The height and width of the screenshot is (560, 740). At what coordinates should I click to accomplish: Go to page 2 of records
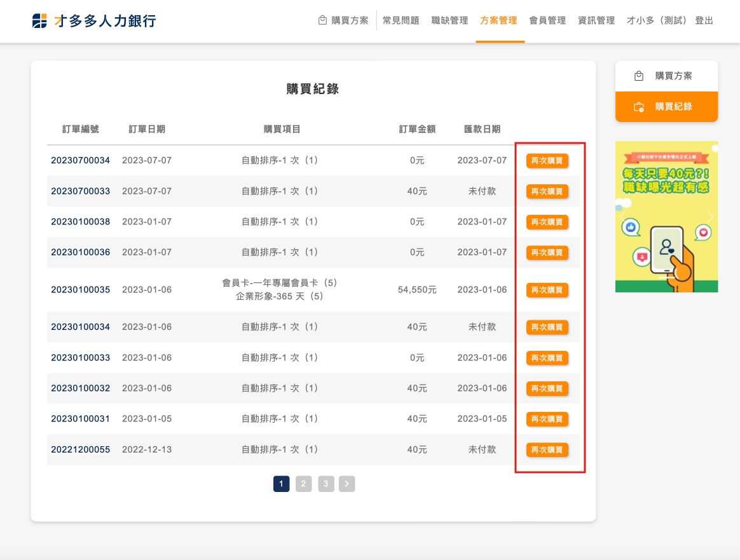[x=303, y=484]
